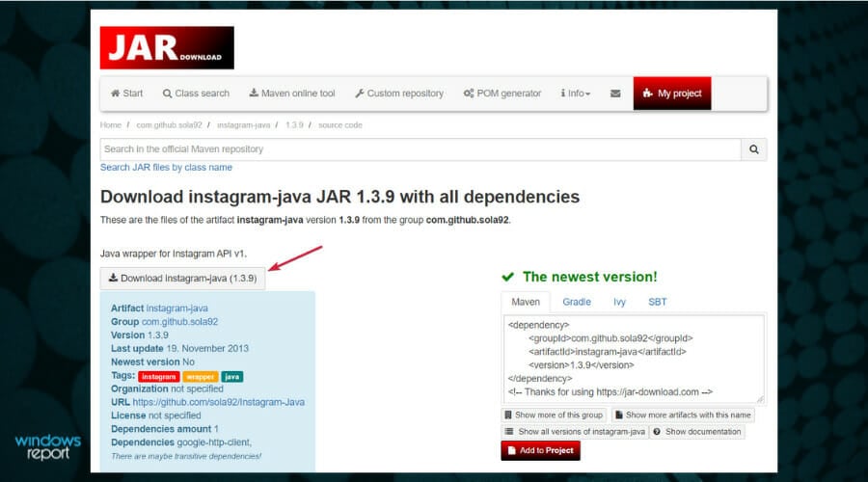Go to Home breadcrumb link
This screenshot has width=868, height=482.
[111, 125]
